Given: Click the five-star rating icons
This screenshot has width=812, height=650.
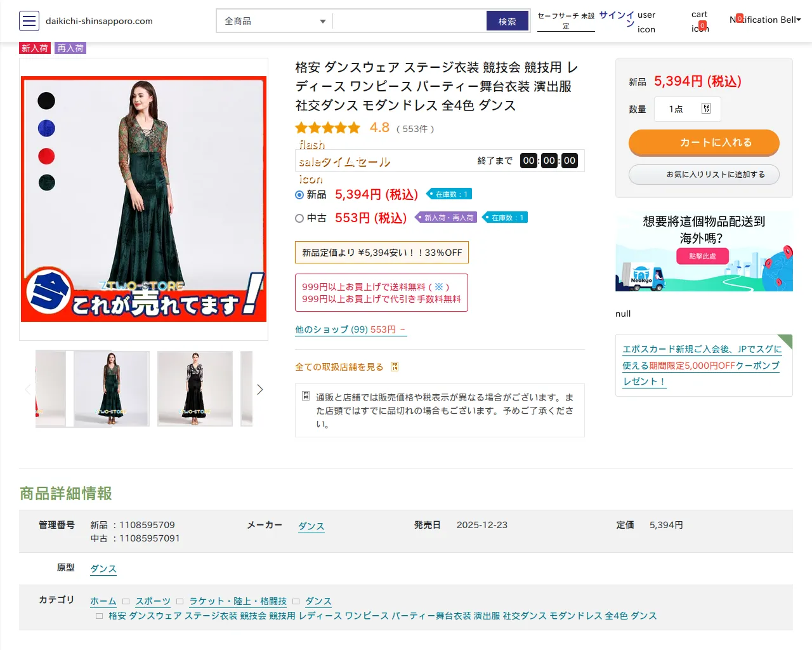Looking at the screenshot, I should [x=327, y=128].
